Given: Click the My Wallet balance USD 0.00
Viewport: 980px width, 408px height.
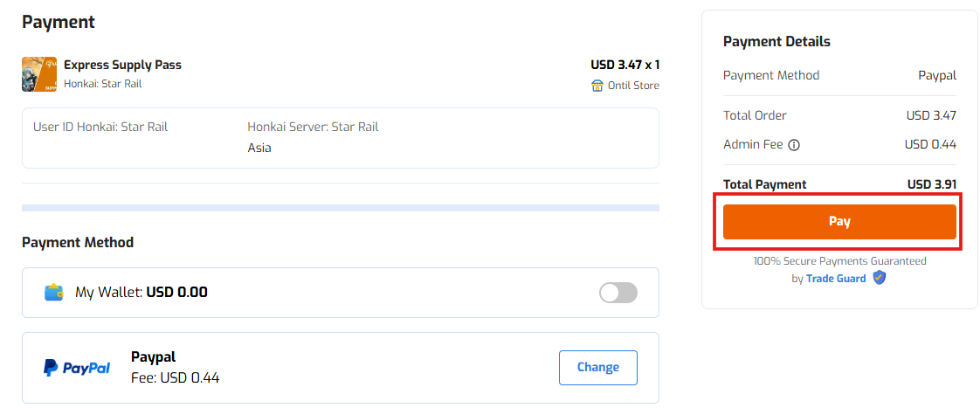Looking at the screenshot, I should pyautogui.click(x=176, y=293).
